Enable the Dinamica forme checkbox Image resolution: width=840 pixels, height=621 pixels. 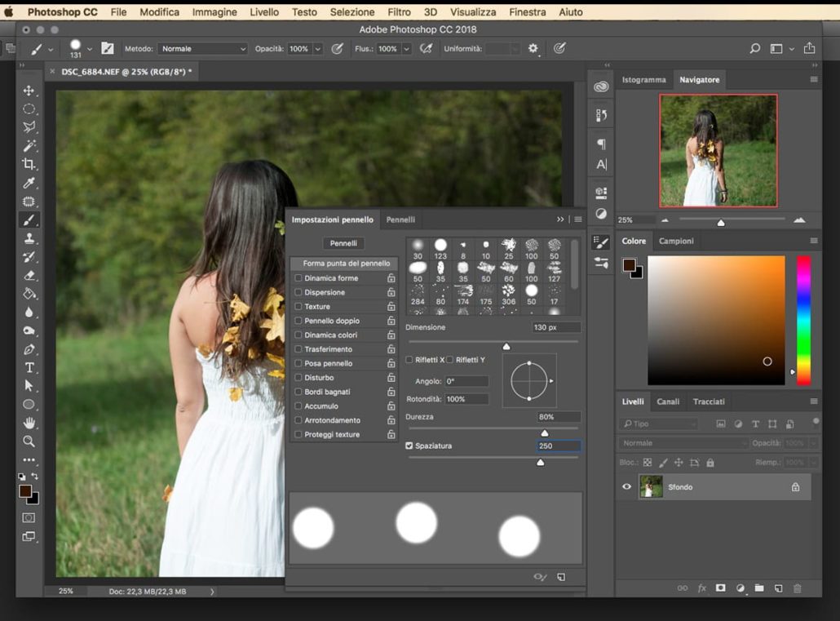point(298,277)
